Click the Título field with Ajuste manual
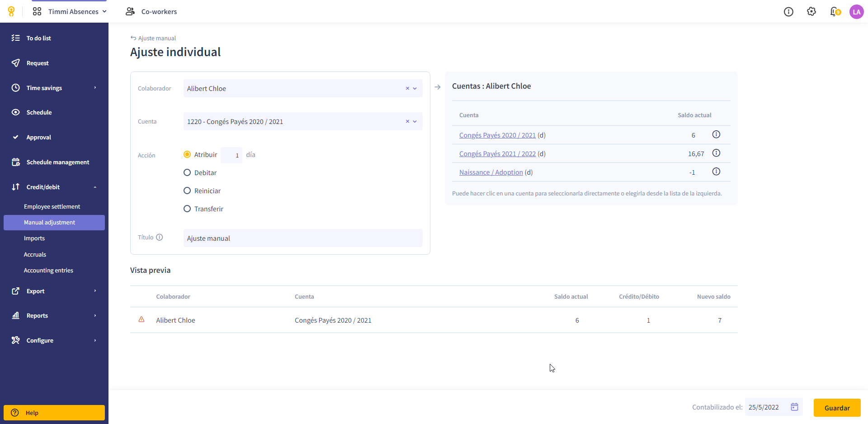Screen dimensions: 868x424 (x=303, y=238)
